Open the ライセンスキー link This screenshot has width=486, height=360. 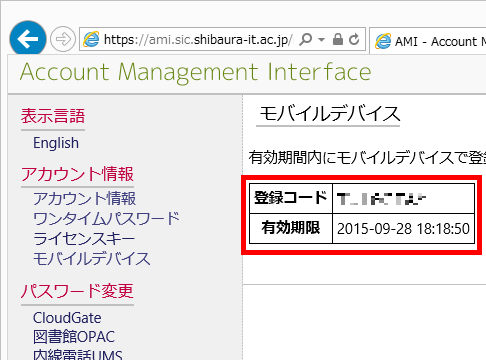pyautogui.click(x=84, y=239)
